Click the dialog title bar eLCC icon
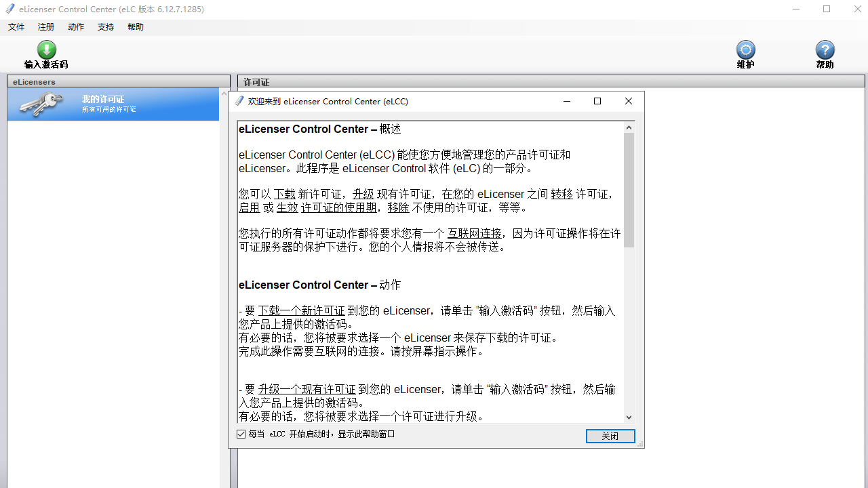The width and height of the screenshot is (868, 488). coord(239,100)
